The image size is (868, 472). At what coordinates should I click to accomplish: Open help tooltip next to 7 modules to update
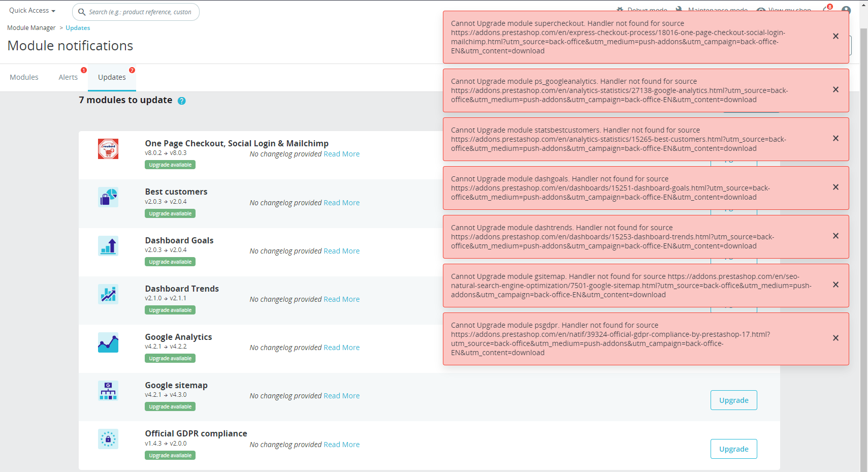tap(181, 101)
